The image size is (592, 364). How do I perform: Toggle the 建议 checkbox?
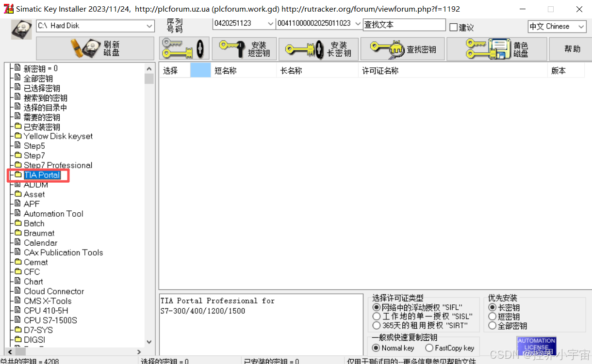454,28
